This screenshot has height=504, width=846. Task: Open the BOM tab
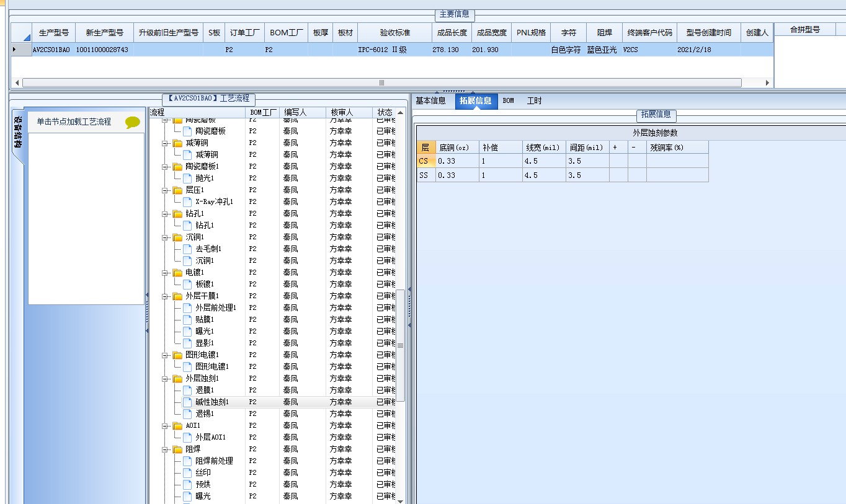(x=509, y=100)
